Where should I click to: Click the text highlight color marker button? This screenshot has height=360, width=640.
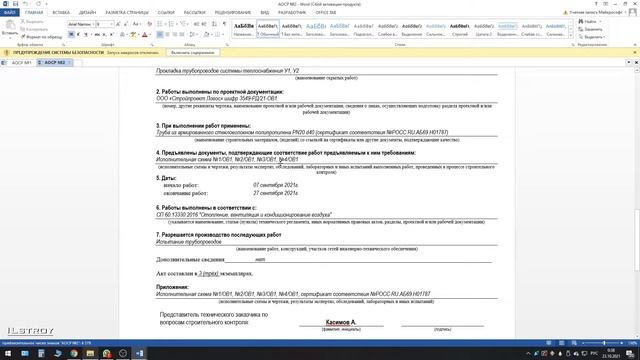pos(133,35)
